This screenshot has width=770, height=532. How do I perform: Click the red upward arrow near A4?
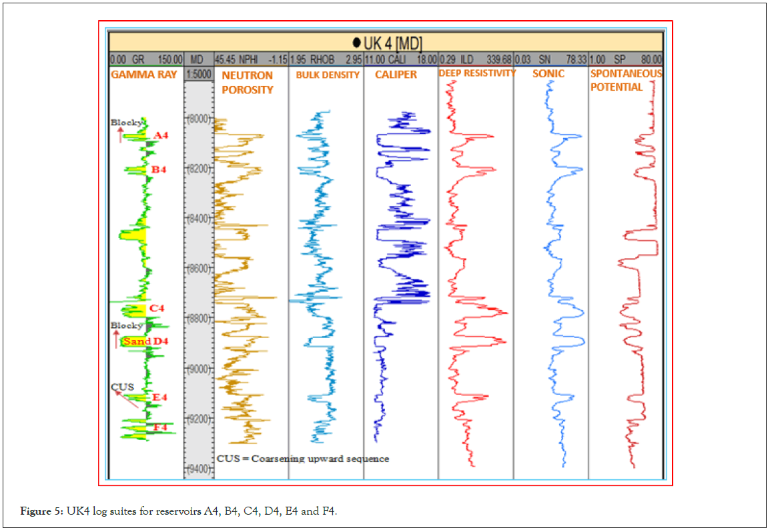(x=121, y=135)
